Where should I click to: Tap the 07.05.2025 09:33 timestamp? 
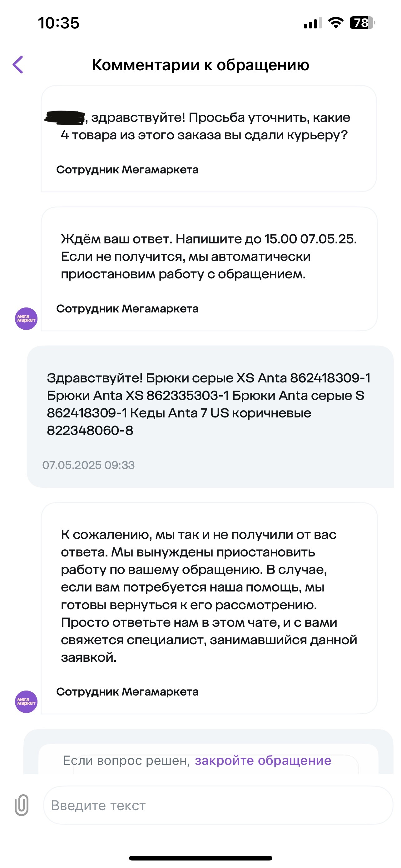click(x=88, y=465)
